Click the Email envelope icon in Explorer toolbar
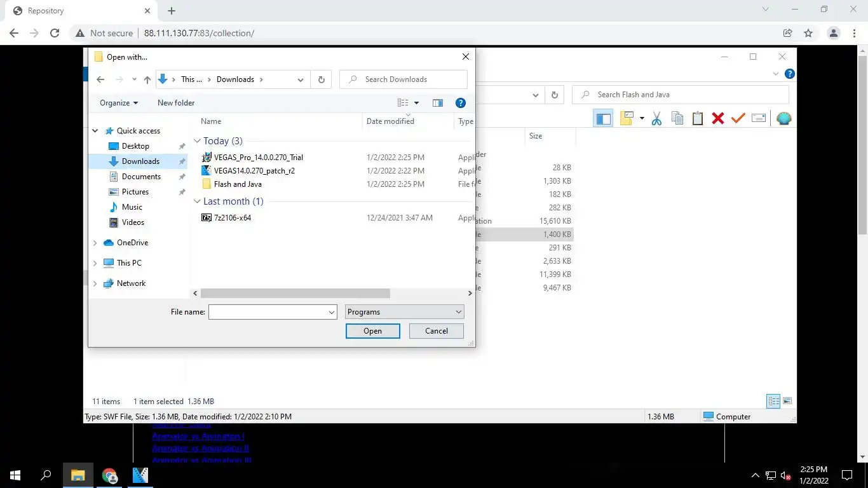 click(759, 118)
